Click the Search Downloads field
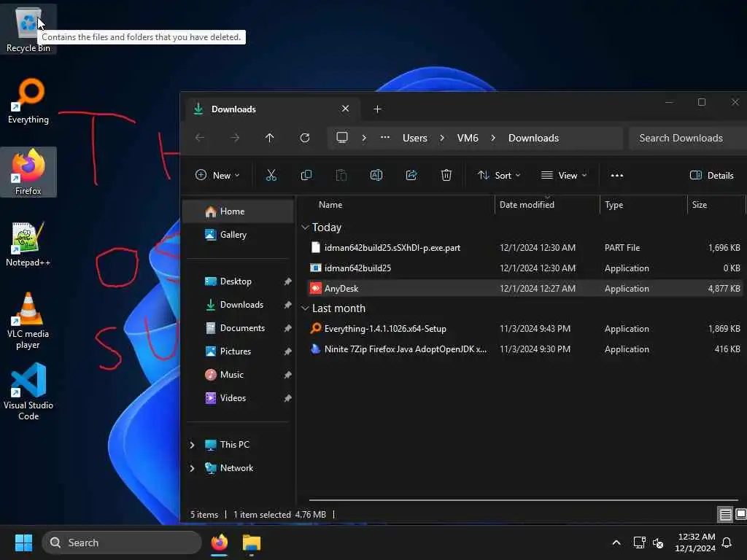 coord(687,138)
